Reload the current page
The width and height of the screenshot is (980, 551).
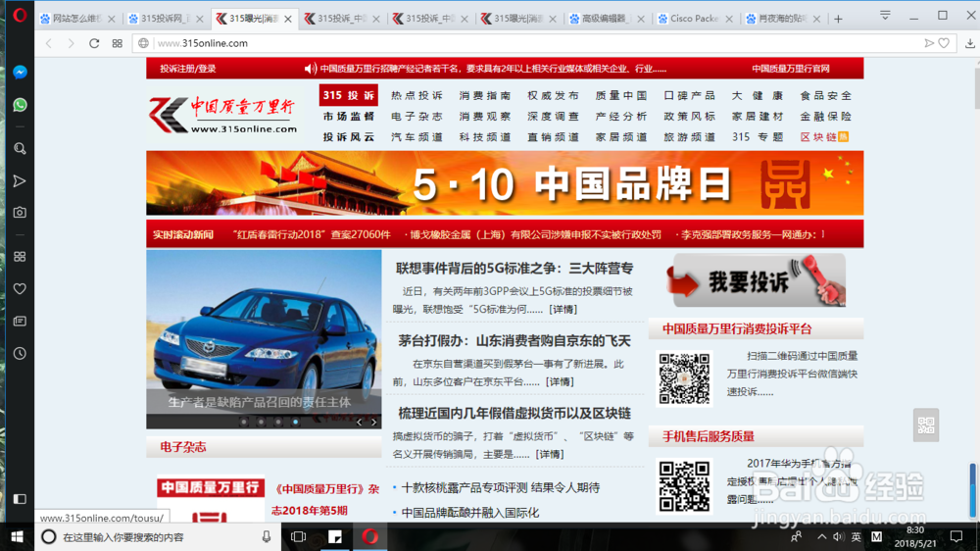94,43
